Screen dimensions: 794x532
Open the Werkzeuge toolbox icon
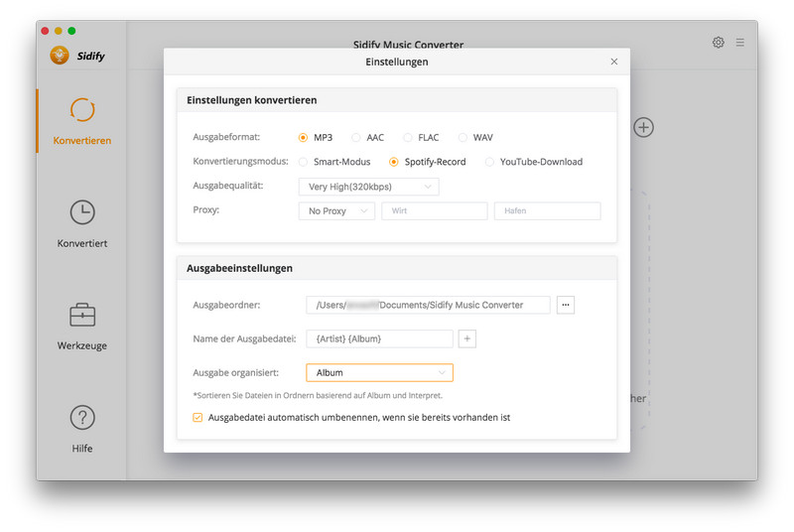pos(82,315)
